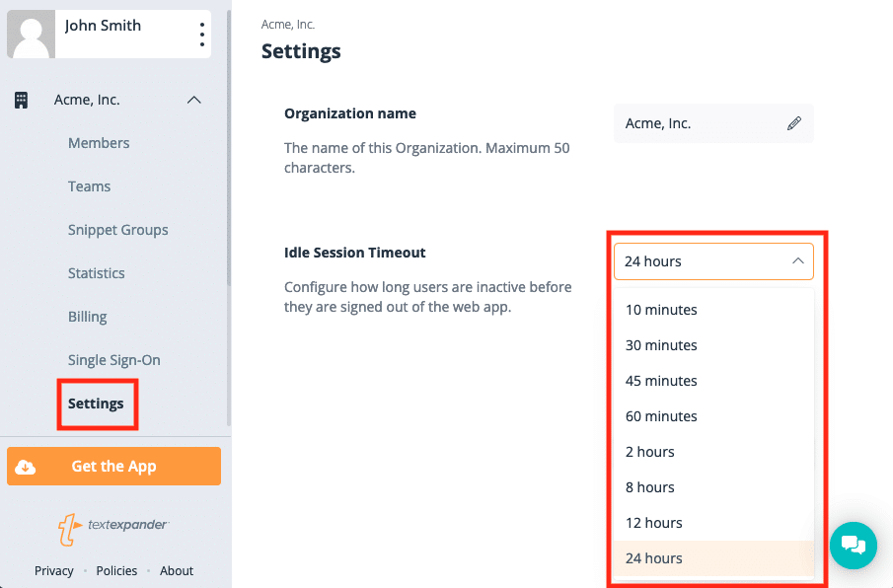Click the TextExpander logo
The width and height of the screenshot is (893, 588).
tap(113, 529)
